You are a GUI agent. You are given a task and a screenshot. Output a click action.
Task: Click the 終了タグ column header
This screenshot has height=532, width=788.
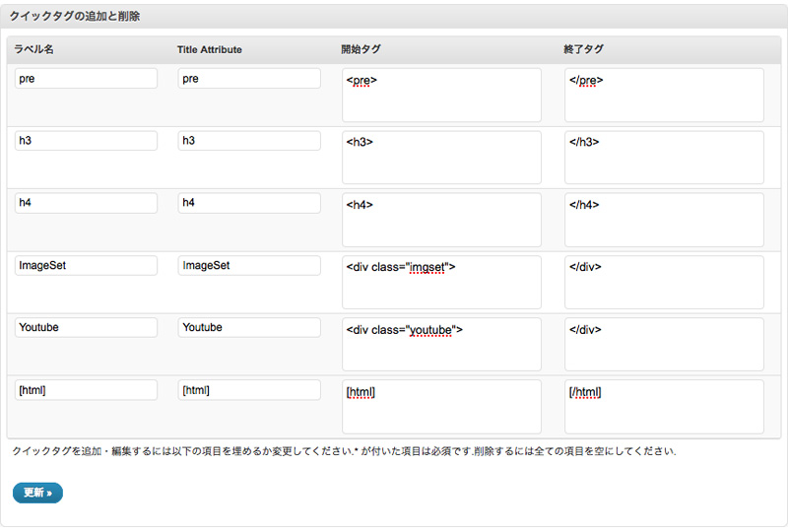(583, 49)
